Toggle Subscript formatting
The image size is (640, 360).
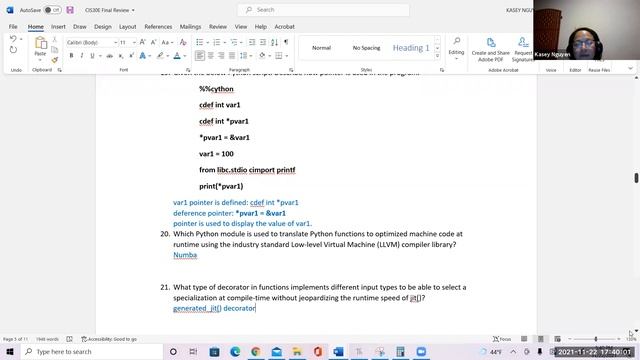(x=121, y=56)
